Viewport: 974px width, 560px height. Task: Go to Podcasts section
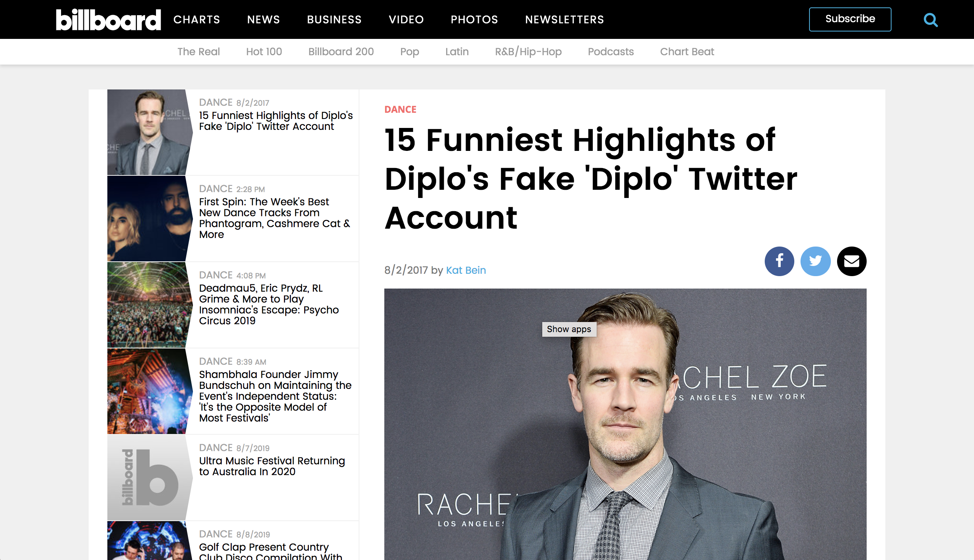(x=611, y=52)
